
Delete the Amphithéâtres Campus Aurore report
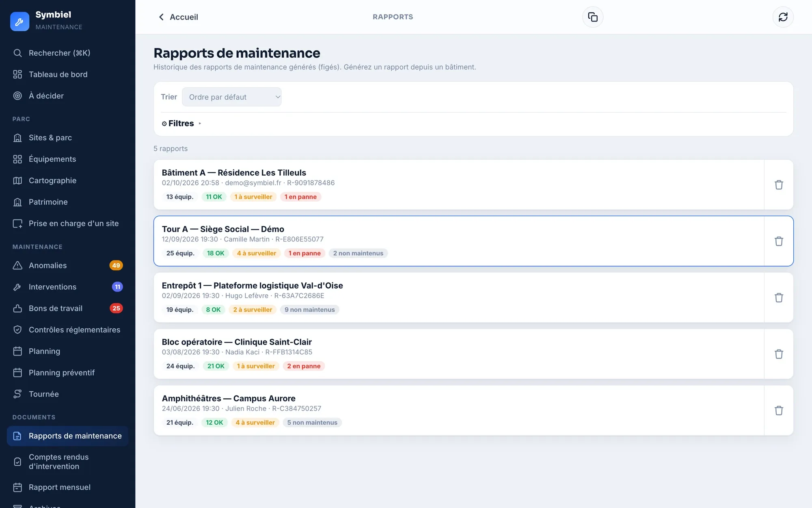(779, 411)
